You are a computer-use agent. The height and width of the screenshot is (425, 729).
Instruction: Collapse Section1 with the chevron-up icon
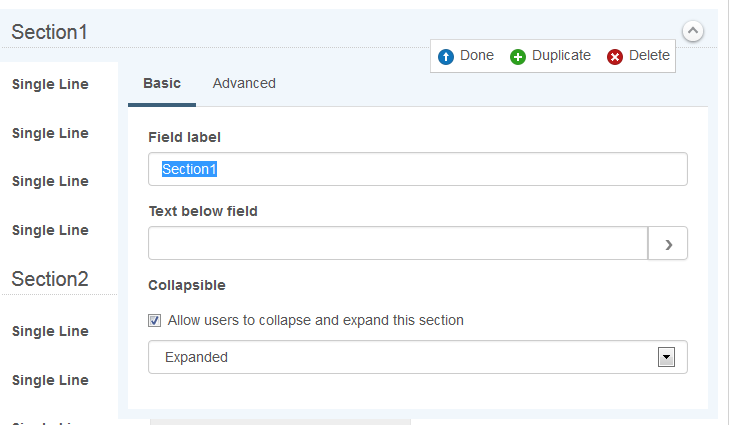(692, 31)
